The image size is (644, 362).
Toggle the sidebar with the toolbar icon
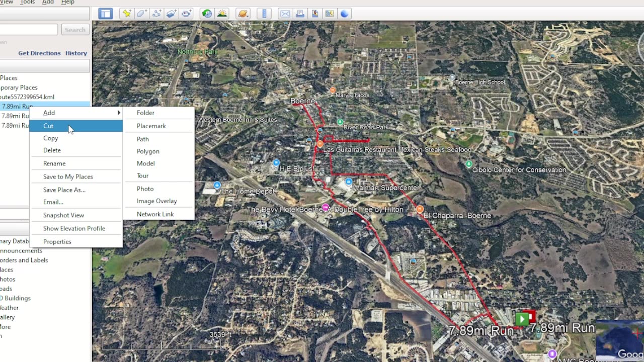click(105, 14)
